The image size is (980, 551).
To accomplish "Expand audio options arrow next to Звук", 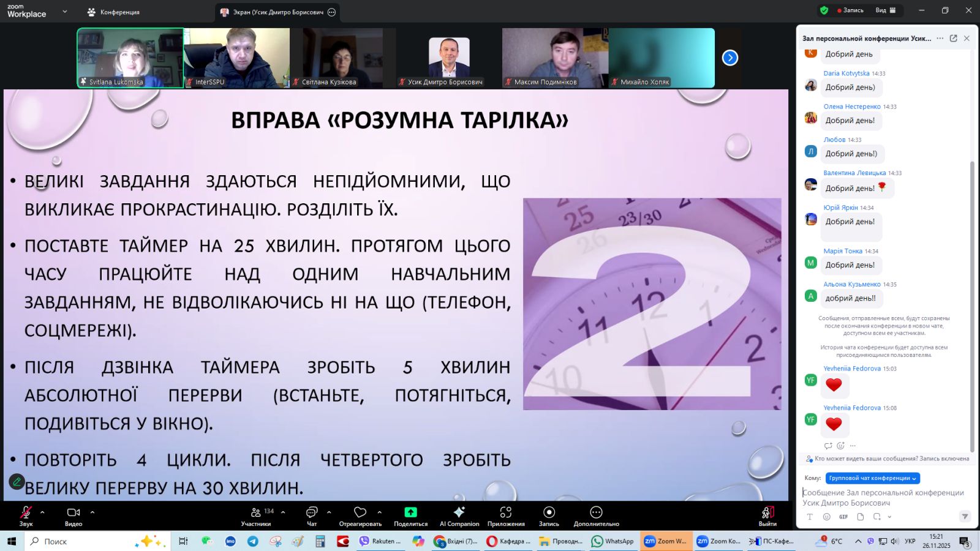I will [42, 512].
